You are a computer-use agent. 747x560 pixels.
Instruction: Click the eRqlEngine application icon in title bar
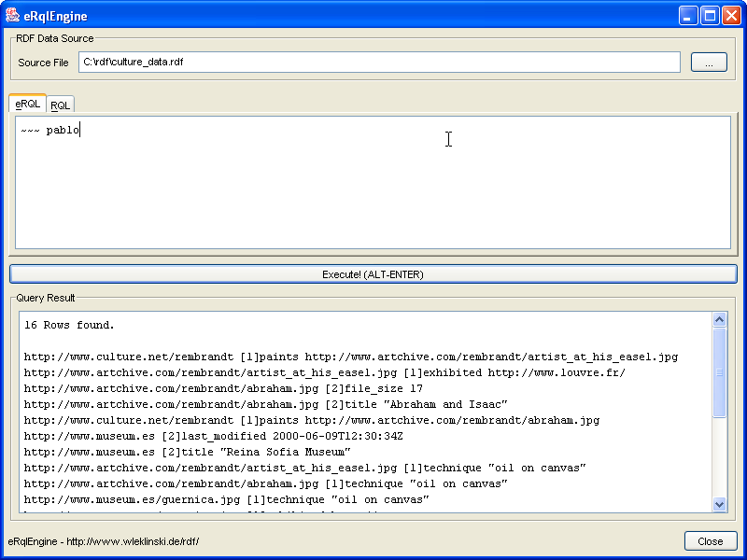[13, 15]
